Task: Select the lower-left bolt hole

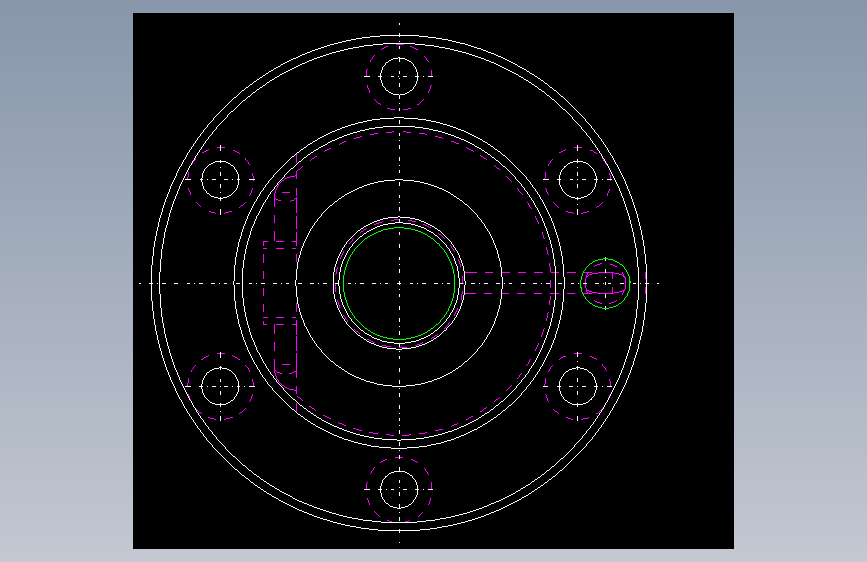Action: pos(221,386)
